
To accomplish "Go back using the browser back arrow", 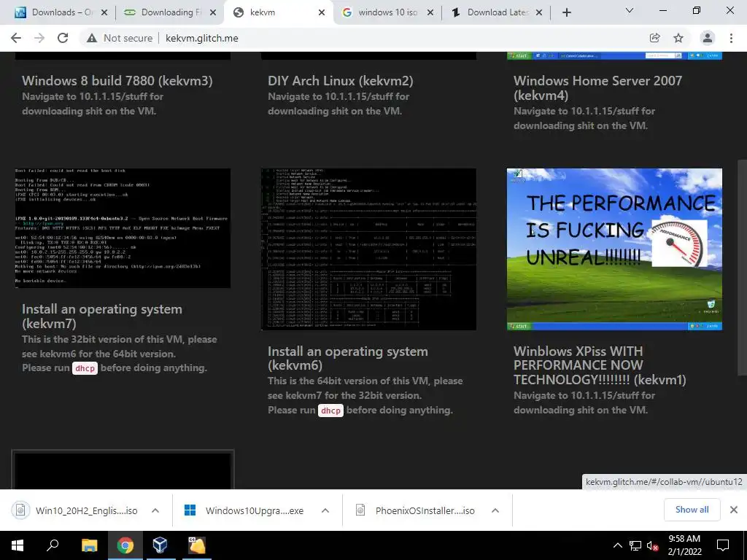I will pyautogui.click(x=16, y=38).
